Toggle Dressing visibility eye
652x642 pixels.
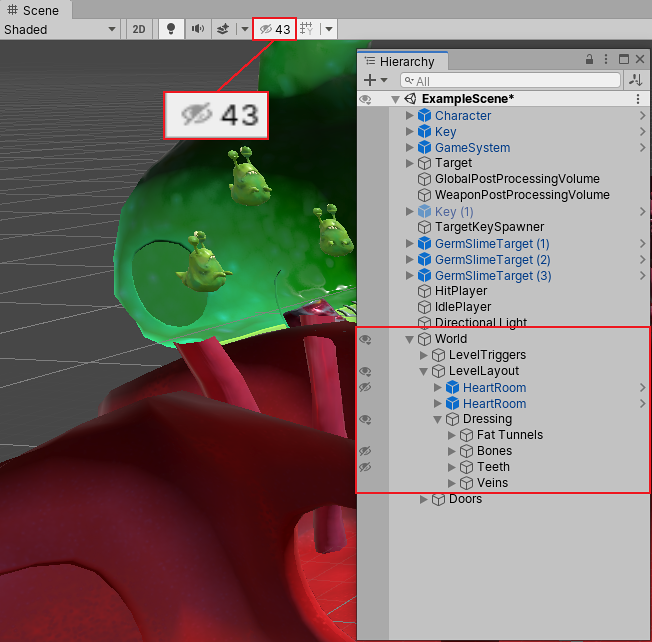365,420
